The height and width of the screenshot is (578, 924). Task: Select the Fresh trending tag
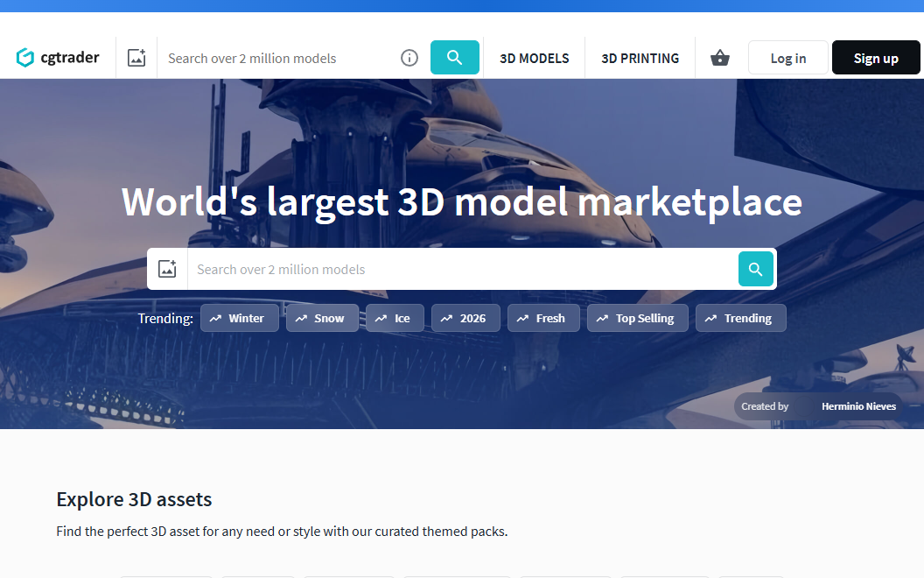tap(543, 318)
